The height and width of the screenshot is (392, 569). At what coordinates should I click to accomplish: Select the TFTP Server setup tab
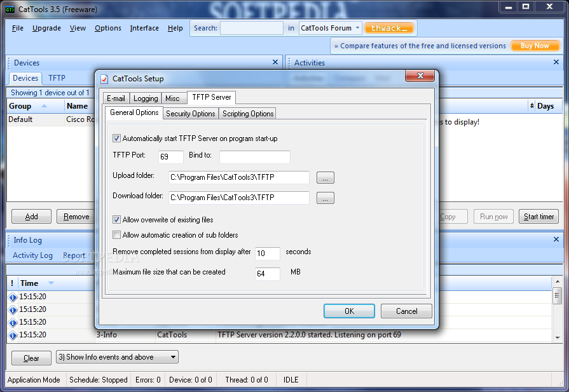click(212, 97)
